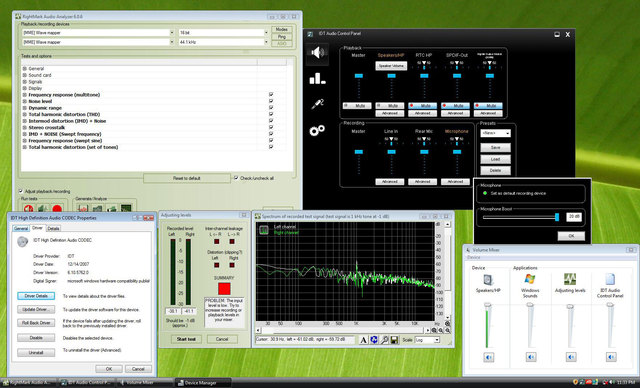Click the Spectrum horizontal scrollbar left arrow
Image resolution: width=640 pixels, height=388 pixels.
[x=258, y=330]
